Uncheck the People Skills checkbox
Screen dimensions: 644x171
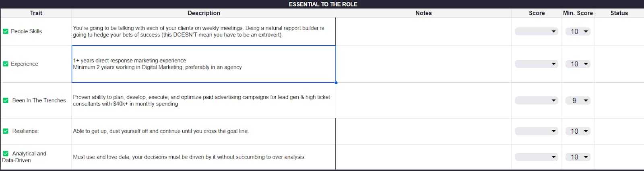[x=6, y=31]
